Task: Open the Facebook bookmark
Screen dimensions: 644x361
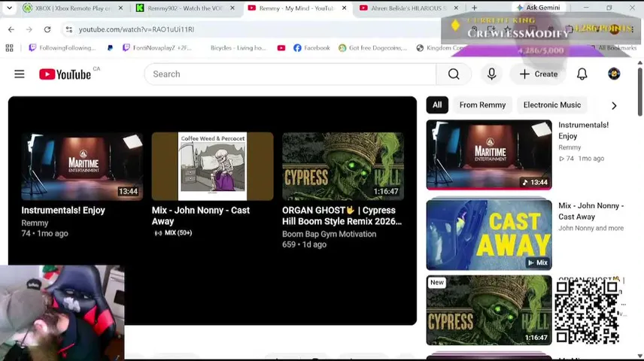Action: pos(311,48)
